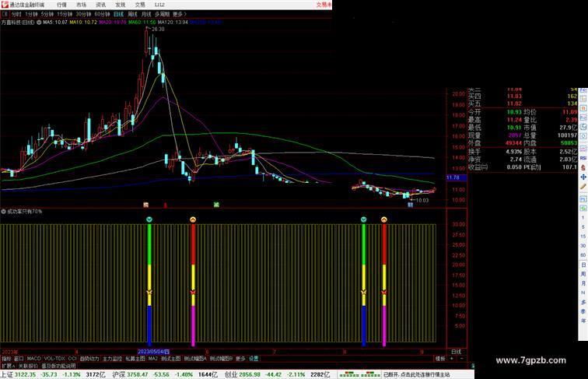Switch to 60分钟 chart period
The width and height of the screenshot is (588, 379).
tap(102, 14)
